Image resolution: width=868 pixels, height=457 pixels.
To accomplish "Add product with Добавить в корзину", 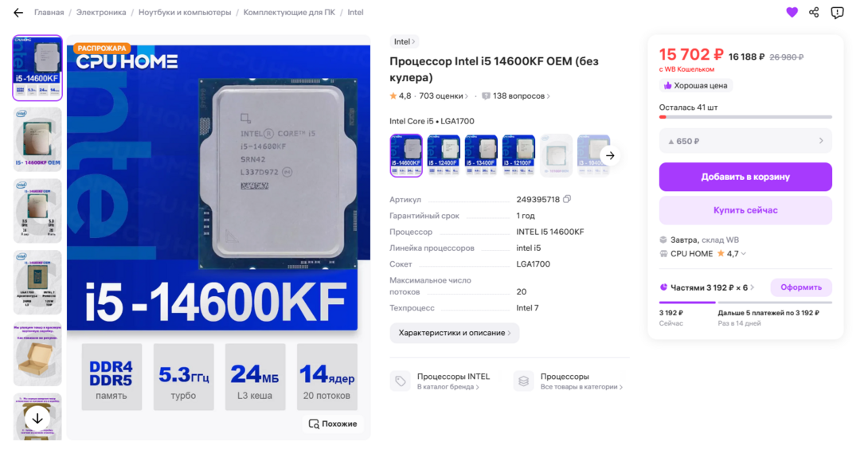I will (x=745, y=177).
